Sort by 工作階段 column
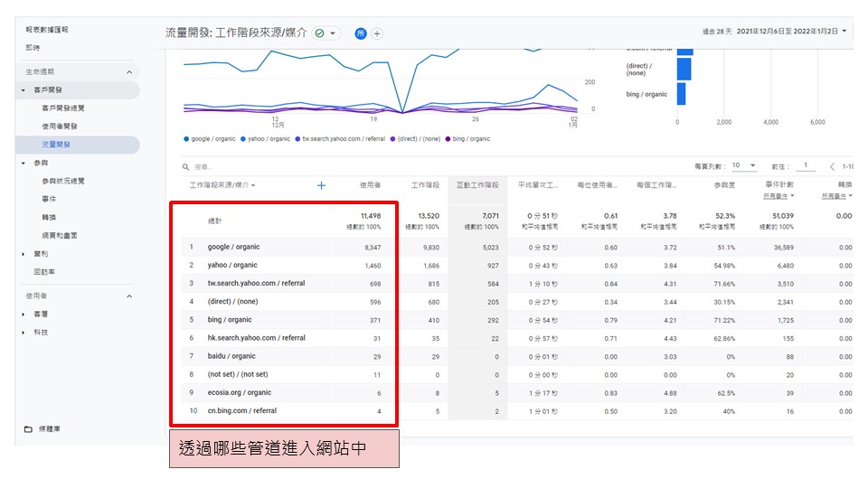868x488 pixels. click(x=425, y=185)
